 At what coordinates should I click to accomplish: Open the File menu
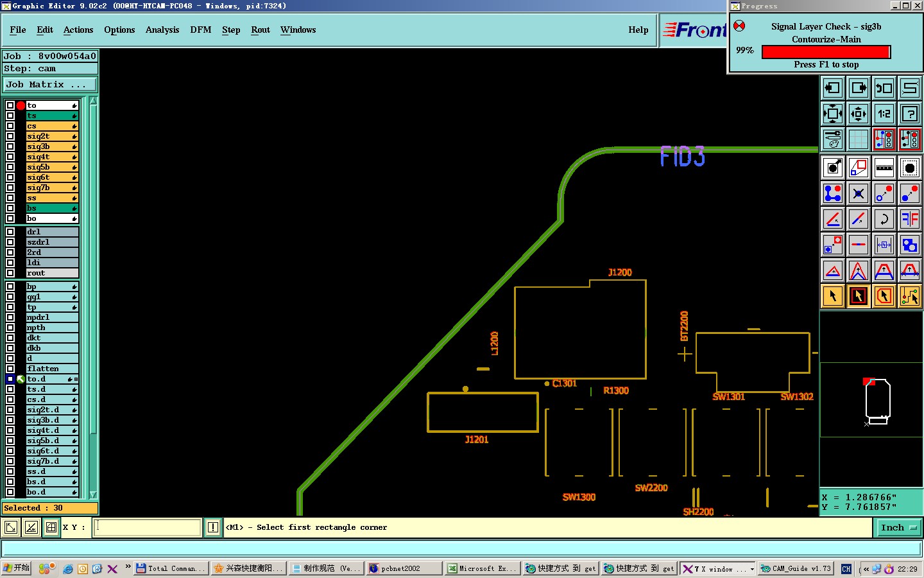(x=18, y=30)
